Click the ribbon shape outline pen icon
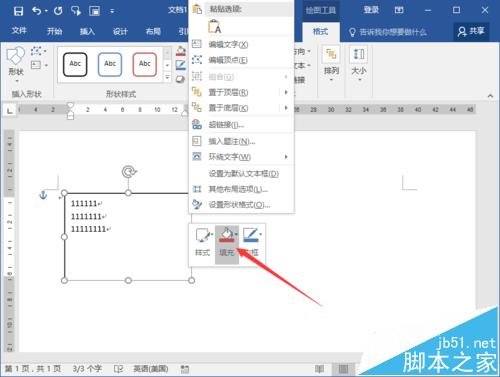The height and width of the screenshot is (377, 500). [181, 65]
